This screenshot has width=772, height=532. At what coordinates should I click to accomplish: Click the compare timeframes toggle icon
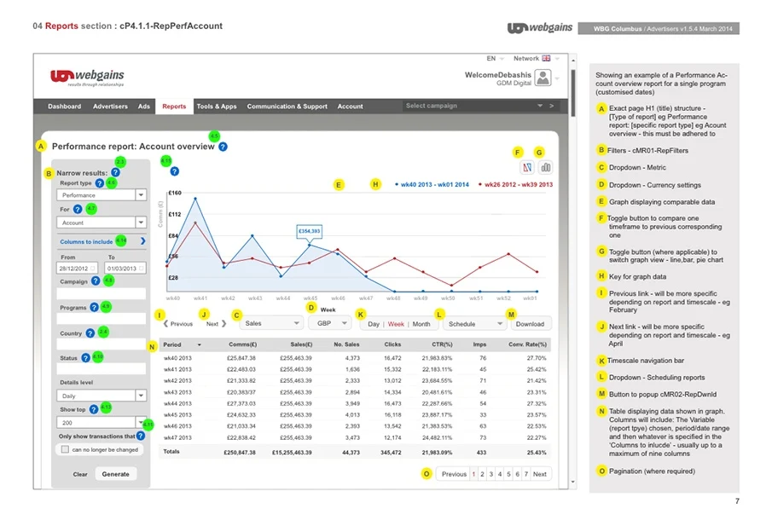tap(526, 168)
